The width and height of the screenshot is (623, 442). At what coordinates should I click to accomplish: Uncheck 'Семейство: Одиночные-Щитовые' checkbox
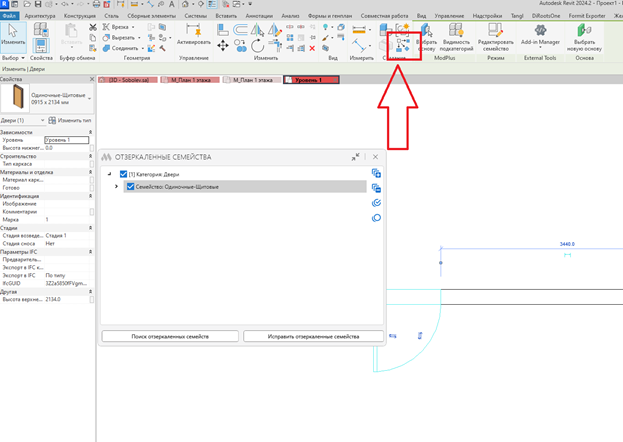pyautogui.click(x=130, y=186)
